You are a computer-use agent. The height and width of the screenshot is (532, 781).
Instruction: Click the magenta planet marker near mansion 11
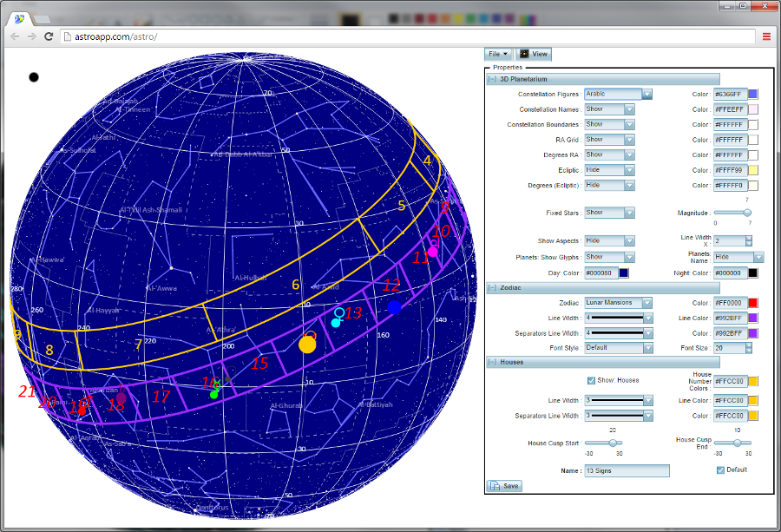pos(433,252)
